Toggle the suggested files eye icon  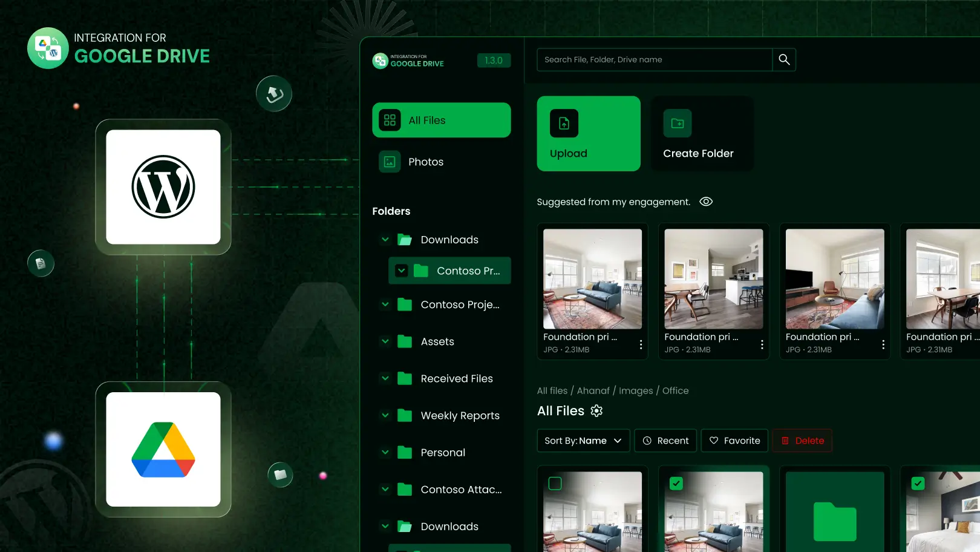coord(706,202)
